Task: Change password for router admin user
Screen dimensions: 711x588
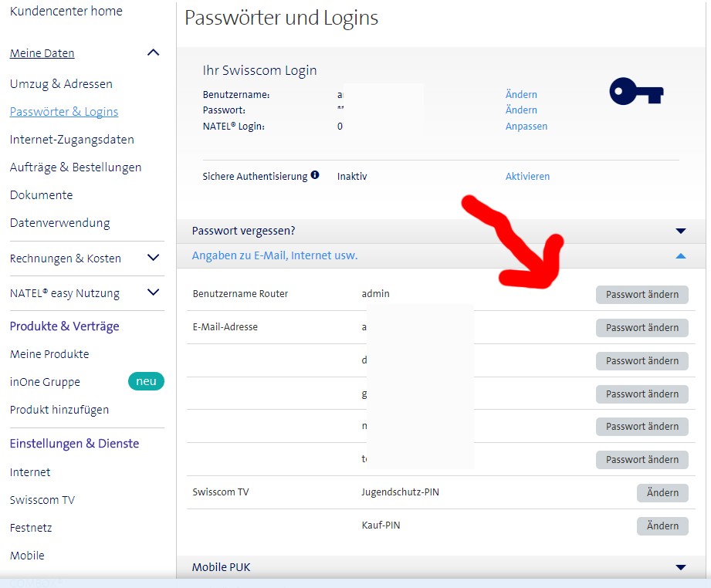Action: (642, 294)
